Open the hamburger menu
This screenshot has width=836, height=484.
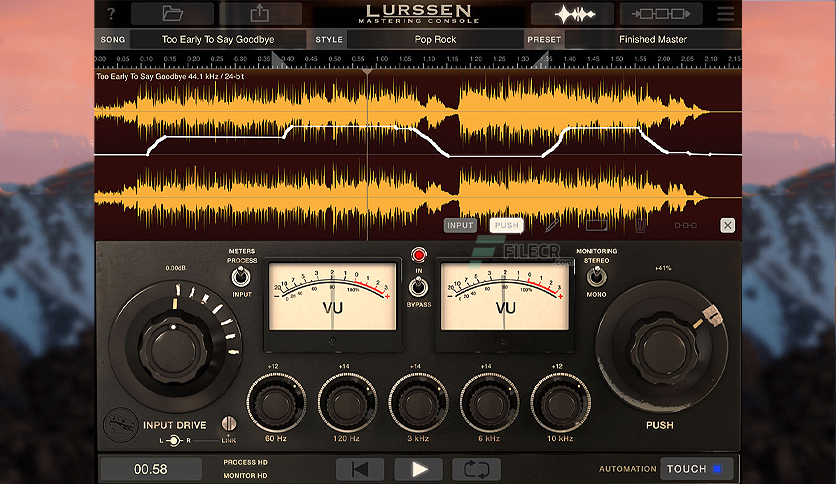click(x=726, y=14)
